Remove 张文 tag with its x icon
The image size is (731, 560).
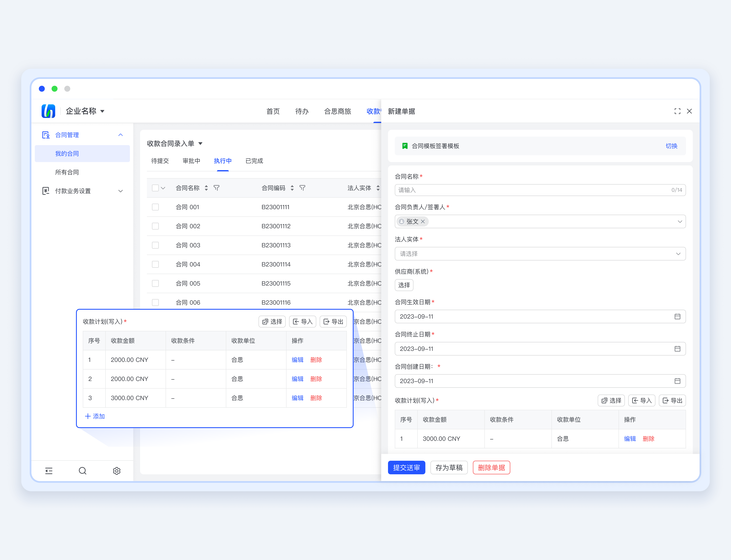[423, 221]
